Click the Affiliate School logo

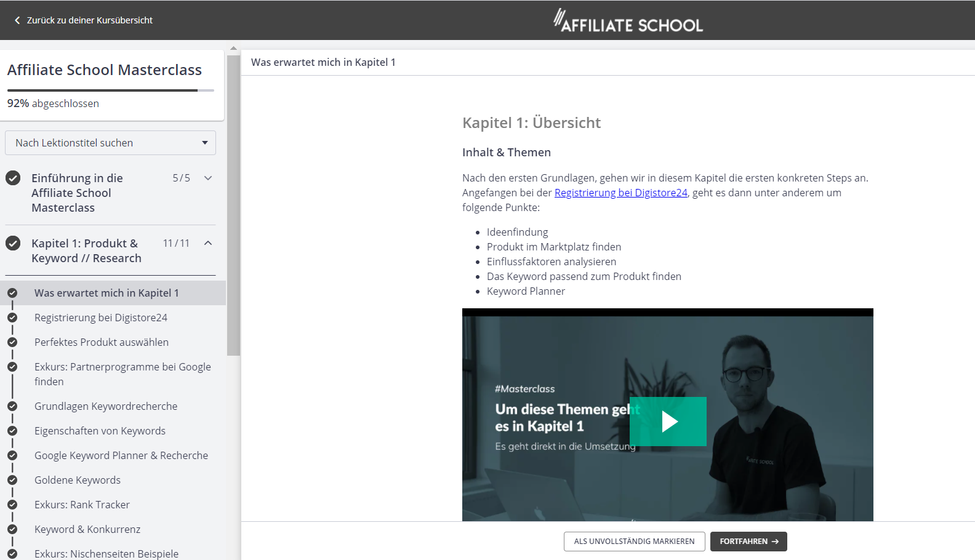pyautogui.click(x=628, y=21)
